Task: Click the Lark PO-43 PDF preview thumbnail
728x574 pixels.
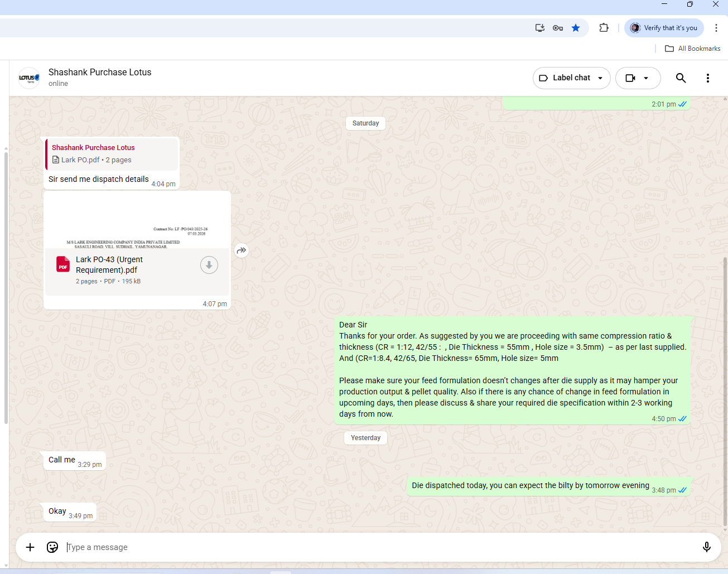Action: (x=137, y=220)
